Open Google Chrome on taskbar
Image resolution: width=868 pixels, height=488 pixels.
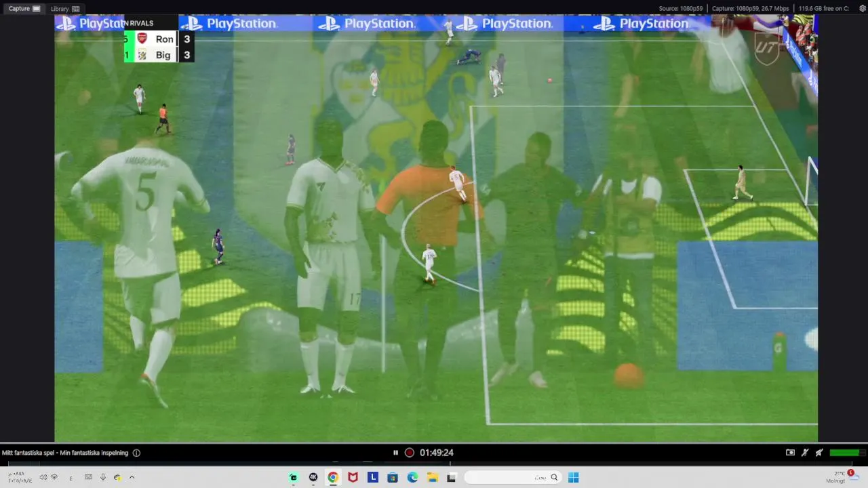(x=333, y=477)
